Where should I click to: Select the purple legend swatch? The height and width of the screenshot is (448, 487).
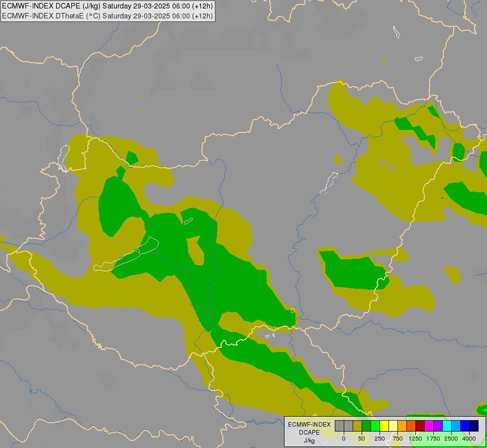(438, 426)
